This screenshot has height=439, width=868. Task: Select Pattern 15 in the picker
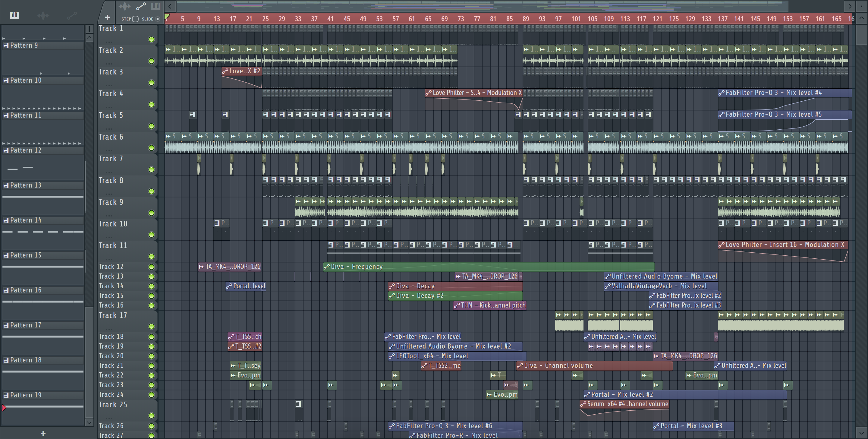tap(43, 255)
